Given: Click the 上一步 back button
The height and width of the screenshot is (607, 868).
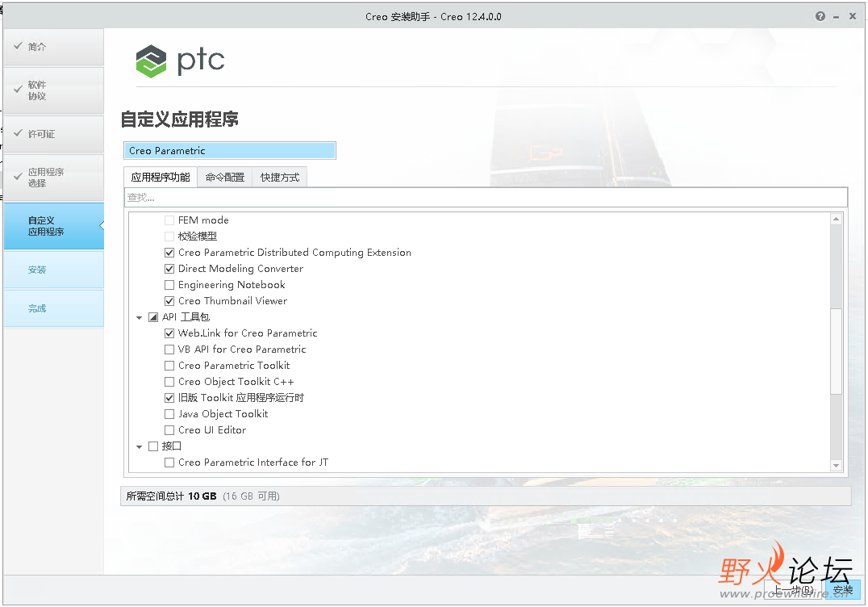Looking at the screenshot, I should click(794, 590).
